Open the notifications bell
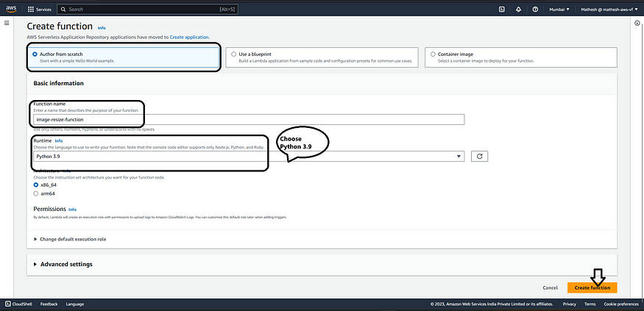644x311 pixels. pyautogui.click(x=518, y=9)
